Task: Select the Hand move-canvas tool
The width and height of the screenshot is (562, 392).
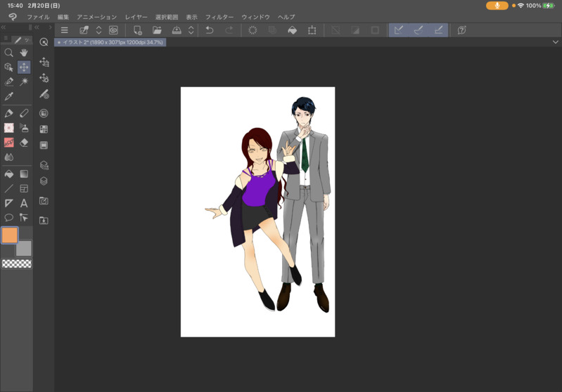Action: [24, 53]
